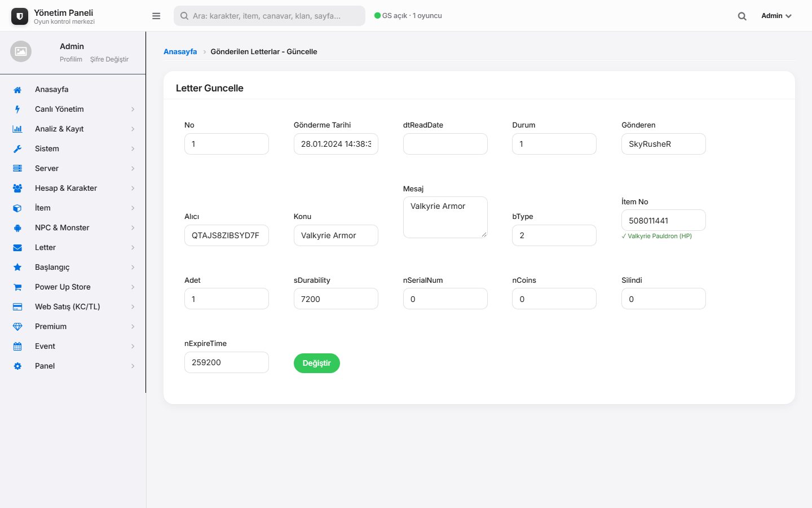Click the Admin avatar image placeholder

[x=21, y=51]
